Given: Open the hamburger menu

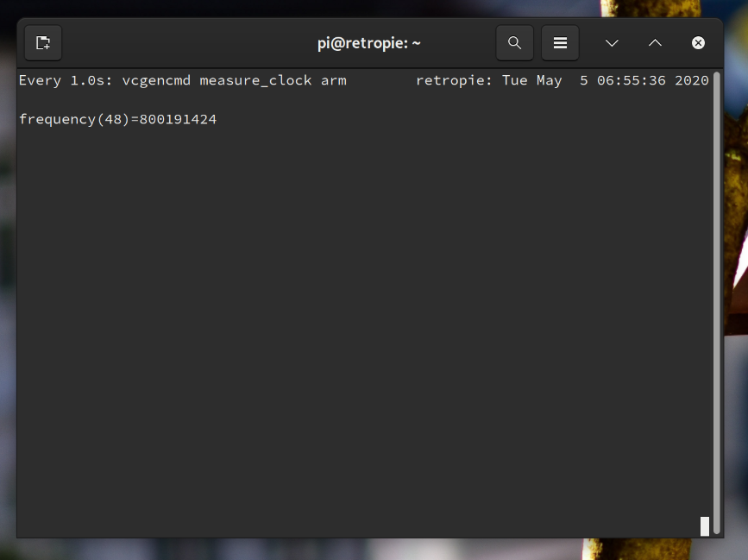Looking at the screenshot, I should [560, 43].
